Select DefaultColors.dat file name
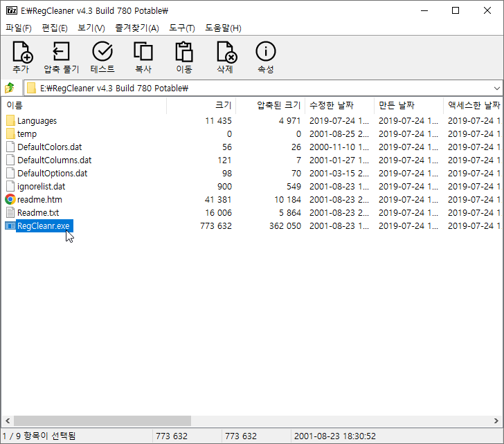Viewport: 504px width, 444px height. (50, 147)
